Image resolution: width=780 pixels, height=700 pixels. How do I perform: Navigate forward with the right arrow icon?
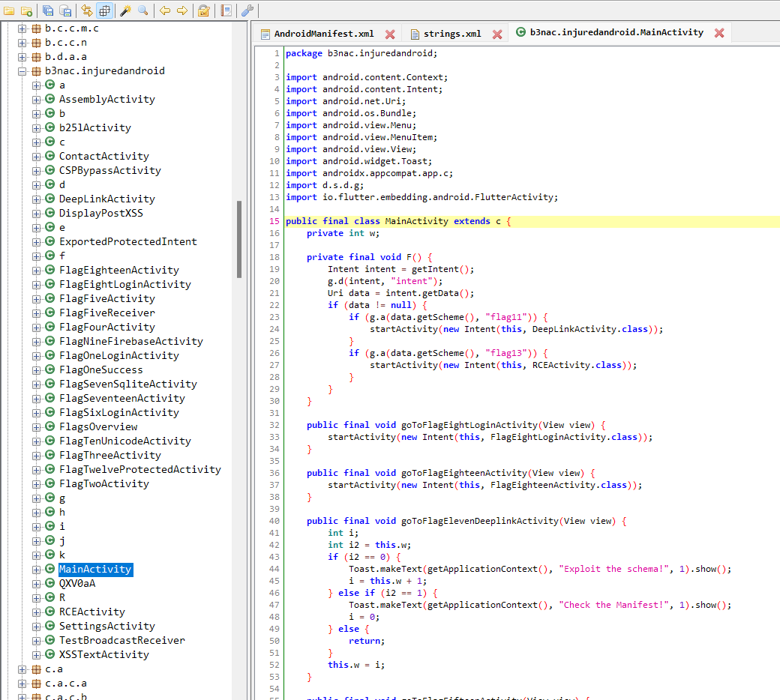tap(181, 11)
